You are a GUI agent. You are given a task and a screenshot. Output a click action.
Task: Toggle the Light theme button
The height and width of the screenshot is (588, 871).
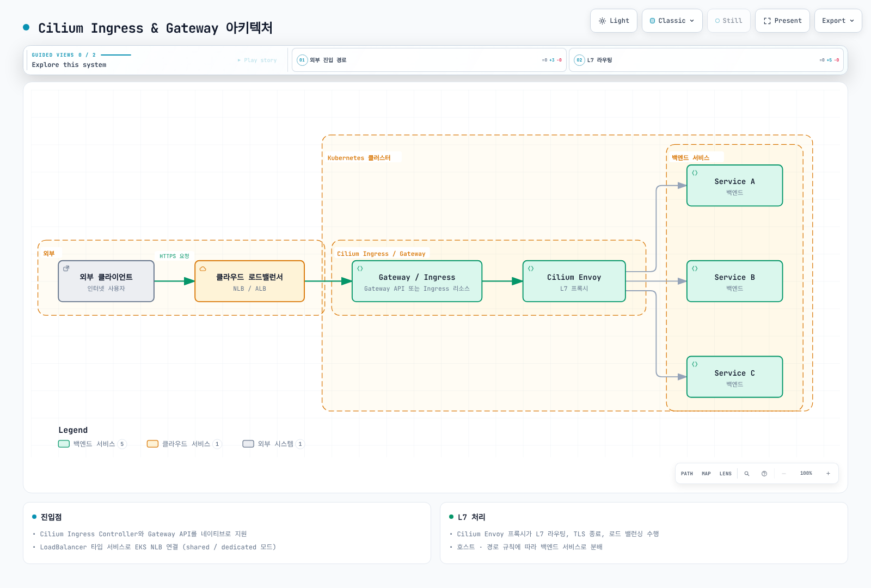pyautogui.click(x=614, y=21)
